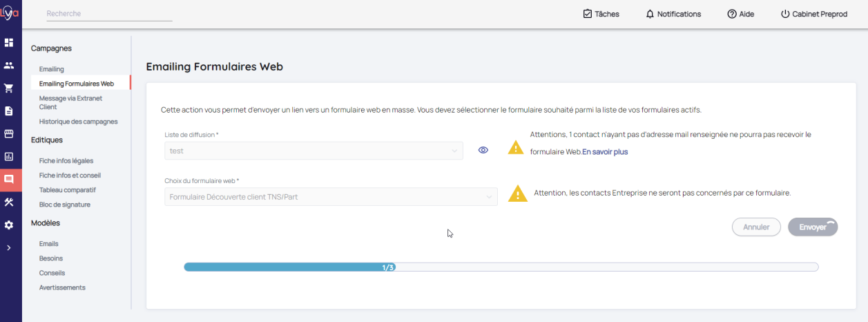This screenshot has width=868, height=322.
Task: Toggle the eye icon beside Liste de diffusion
Action: click(483, 150)
